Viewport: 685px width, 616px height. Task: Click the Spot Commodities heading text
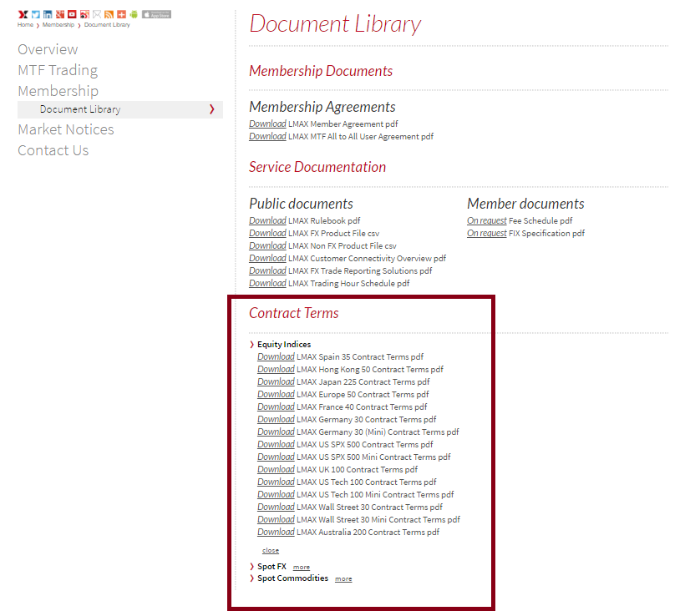pos(292,578)
